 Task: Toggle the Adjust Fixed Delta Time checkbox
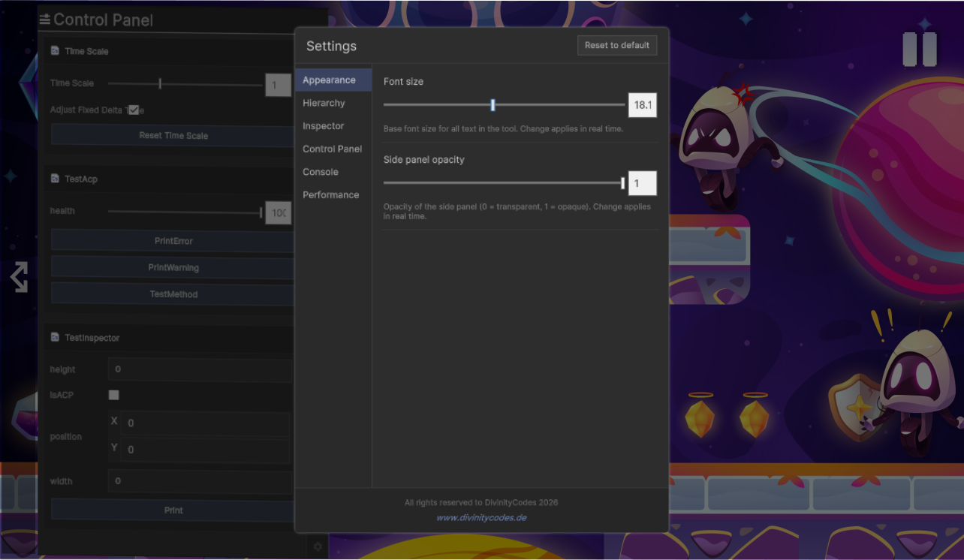click(x=134, y=110)
